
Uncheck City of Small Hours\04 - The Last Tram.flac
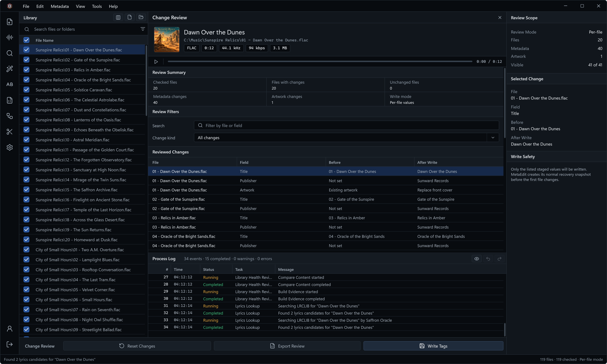tap(26, 280)
